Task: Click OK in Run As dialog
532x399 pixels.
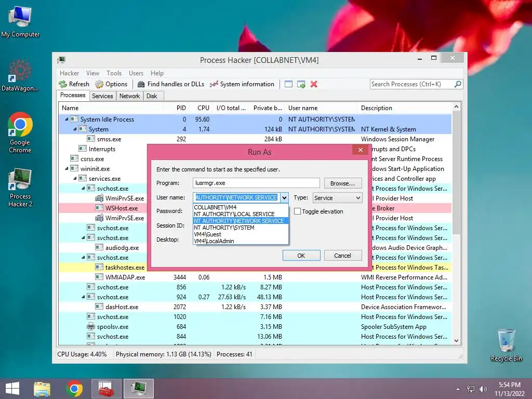Action: 301,256
